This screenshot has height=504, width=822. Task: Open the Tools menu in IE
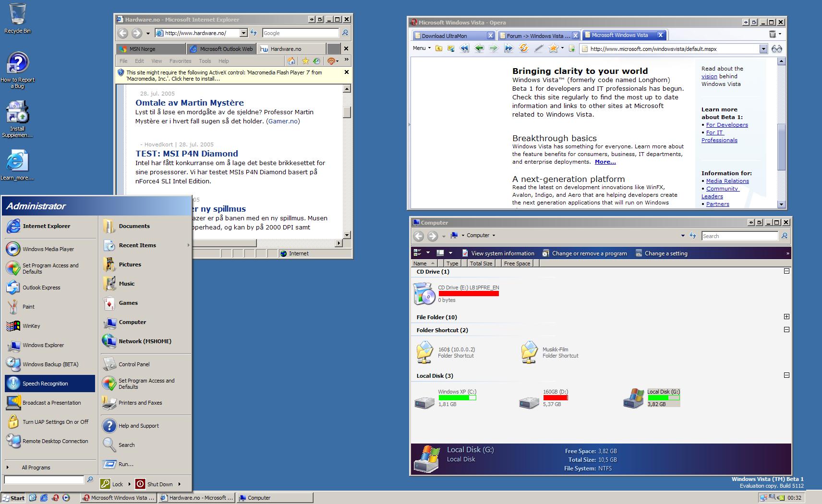coord(205,61)
